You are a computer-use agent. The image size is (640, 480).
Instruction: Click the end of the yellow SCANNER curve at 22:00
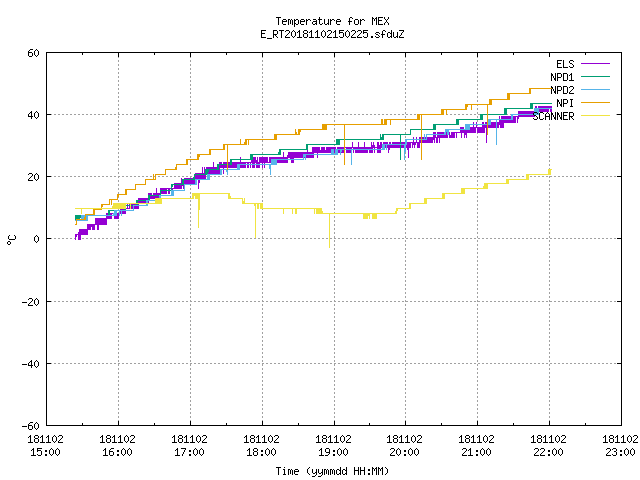pos(550,171)
